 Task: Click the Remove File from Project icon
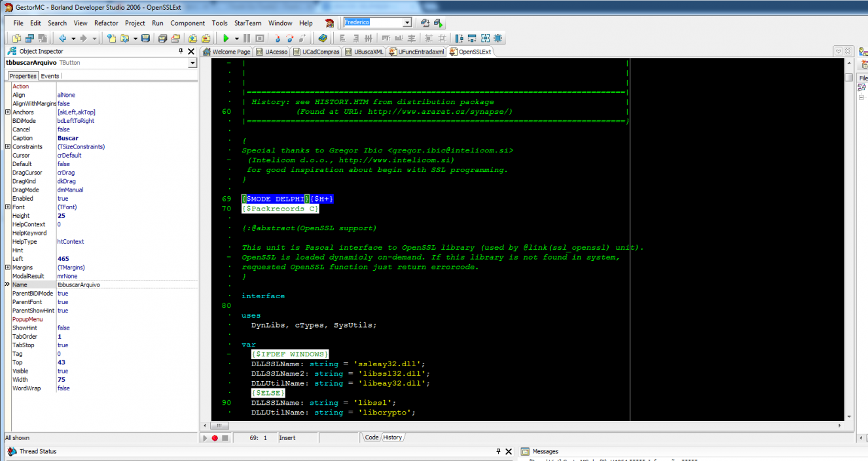click(x=206, y=39)
